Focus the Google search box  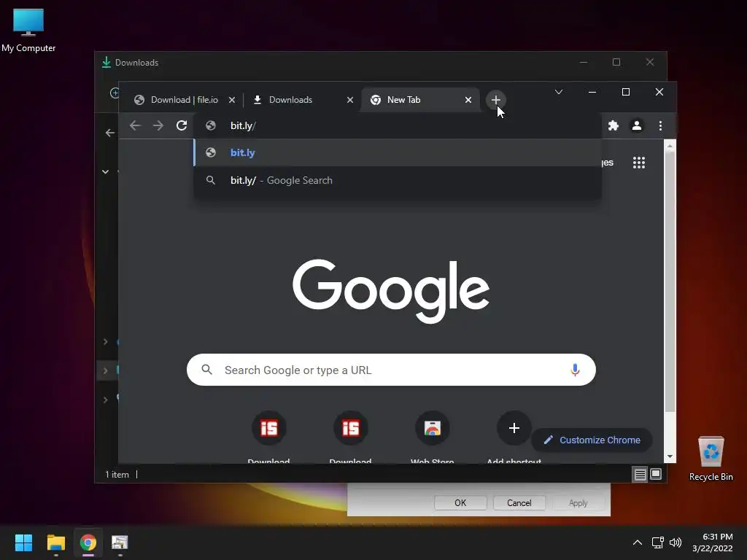pyautogui.click(x=391, y=370)
